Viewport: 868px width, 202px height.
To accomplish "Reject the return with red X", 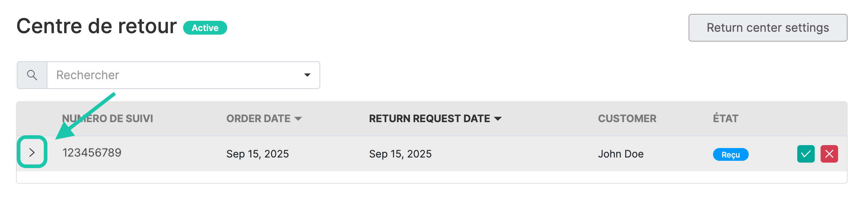I will (x=829, y=154).
